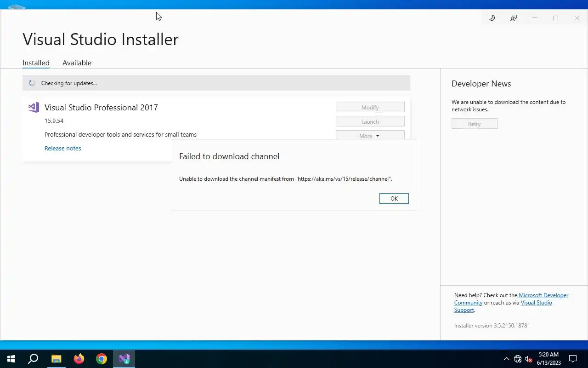The image size is (588, 368).
Task: Select the Failed to download channel heading
Action: [x=229, y=156]
